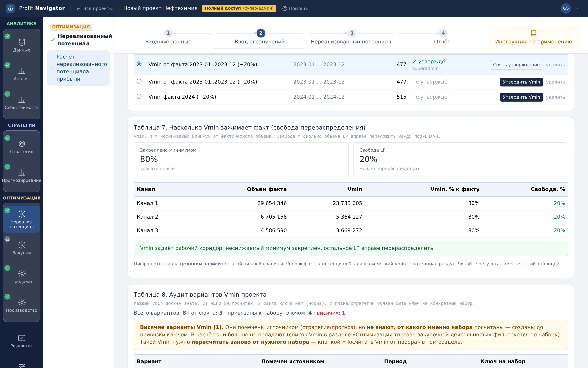Click the висячих: 1 red counter
The image size is (588, 368).
[331, 313]
